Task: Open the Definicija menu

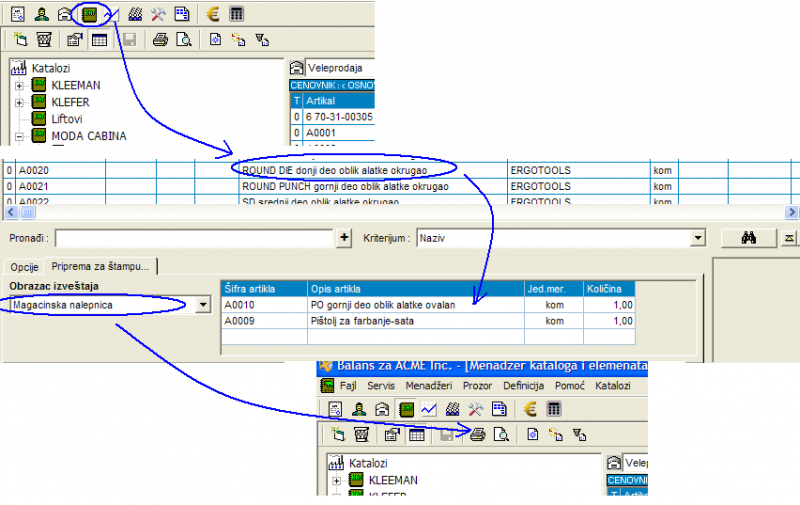Action: click(524, 385)
